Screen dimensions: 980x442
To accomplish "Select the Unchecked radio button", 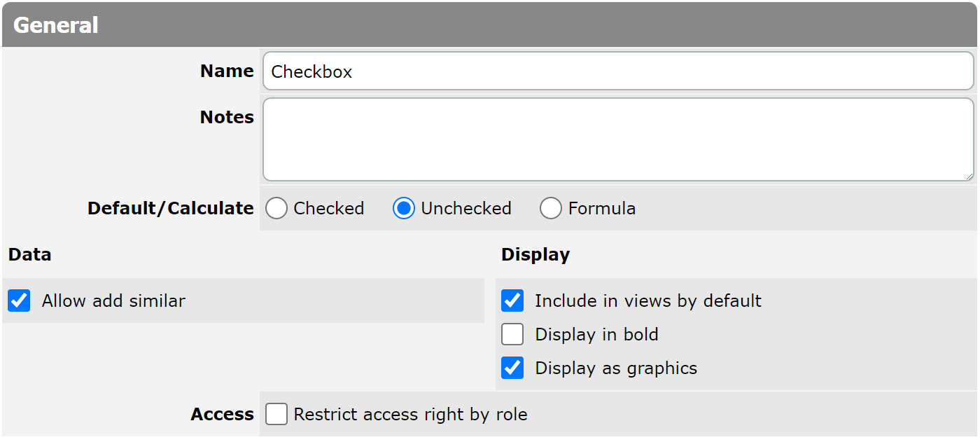I will tap(404, 208).
